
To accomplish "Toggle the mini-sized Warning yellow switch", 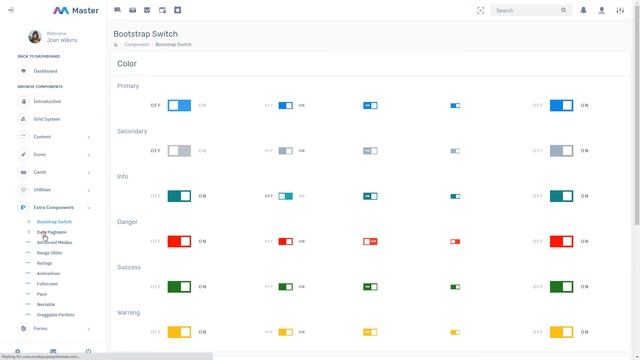I will coord(455,332).
